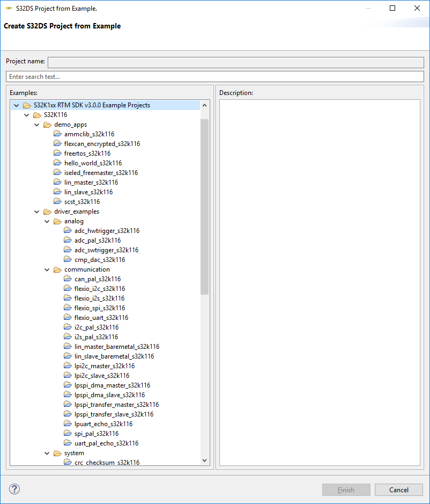The height and width of the screenshot is (504, 430).
Task: Click folder icon of flexio_spi_s32k116
Action: (68, 308)
